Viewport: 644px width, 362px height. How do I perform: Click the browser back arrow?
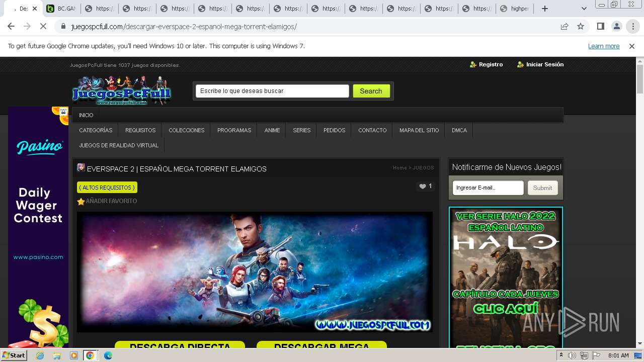pyautogui.click(x=11, y=26)
